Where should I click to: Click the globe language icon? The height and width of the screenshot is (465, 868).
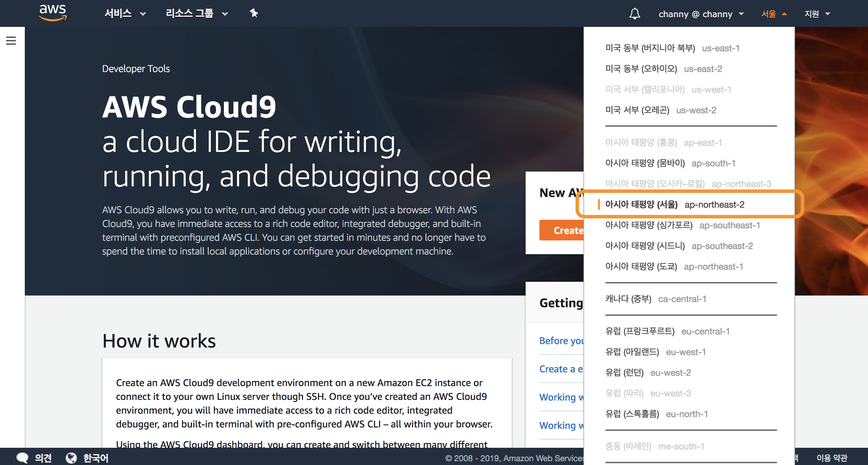71,458
